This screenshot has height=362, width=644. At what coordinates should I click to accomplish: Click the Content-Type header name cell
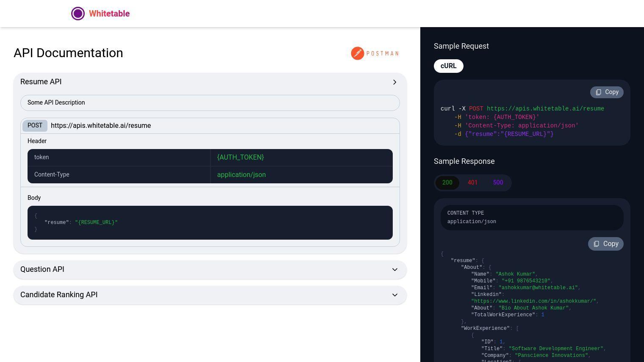tap(119, 175)
